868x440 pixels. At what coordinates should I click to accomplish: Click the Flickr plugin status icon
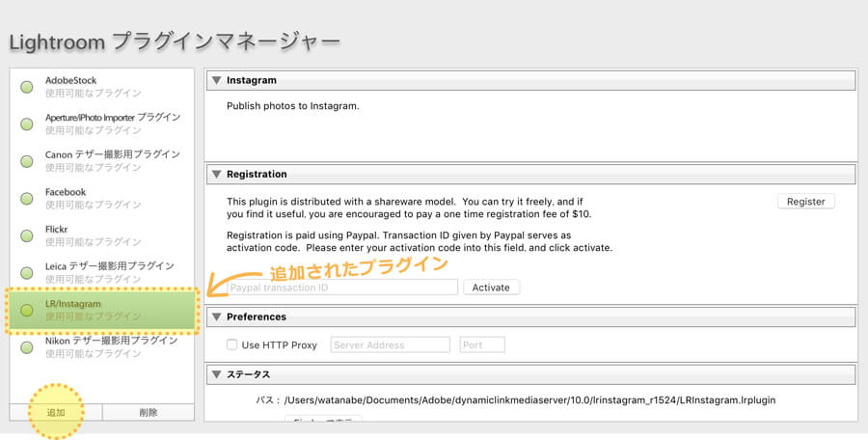(27, 235)
